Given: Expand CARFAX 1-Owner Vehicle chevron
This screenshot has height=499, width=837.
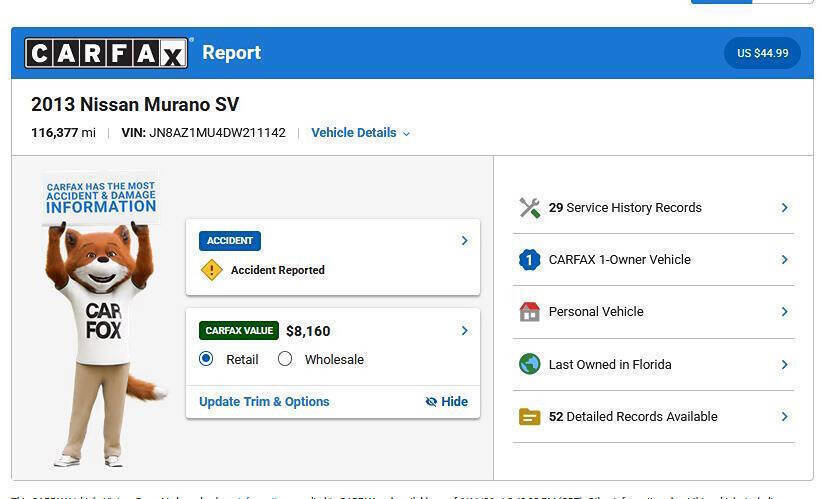Looking at the screenshot, I should pos(785,260).
